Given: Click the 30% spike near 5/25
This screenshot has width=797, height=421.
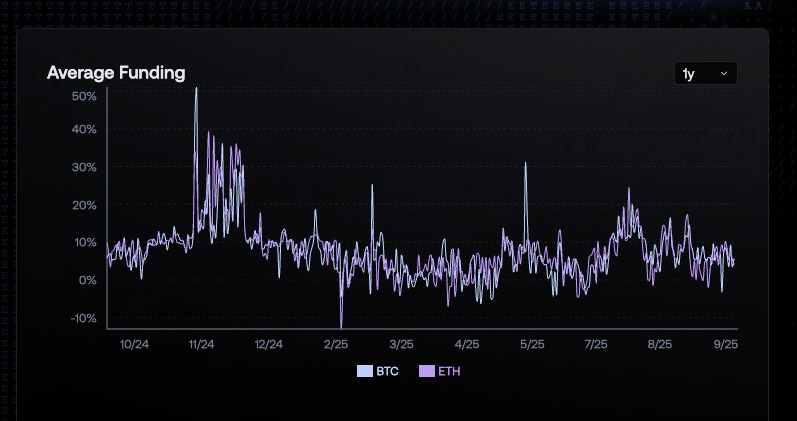Looking at the screenshot, I should coord(525,164).
